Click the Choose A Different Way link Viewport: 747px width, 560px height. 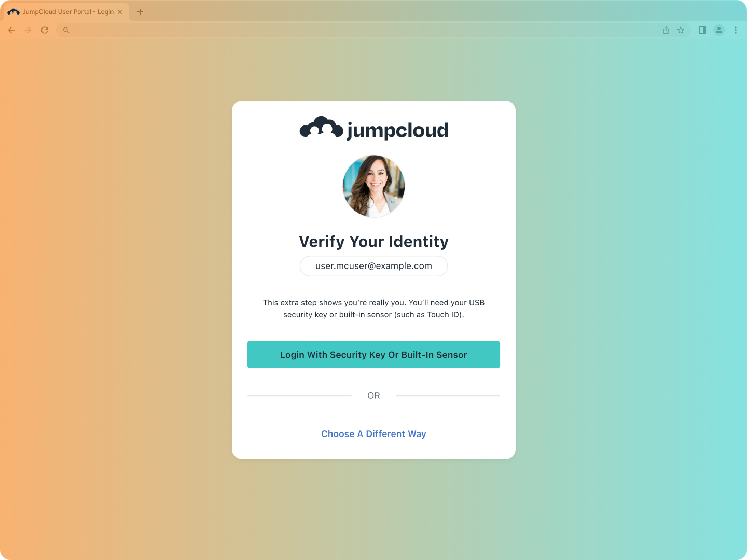click(x=374, y=434)
